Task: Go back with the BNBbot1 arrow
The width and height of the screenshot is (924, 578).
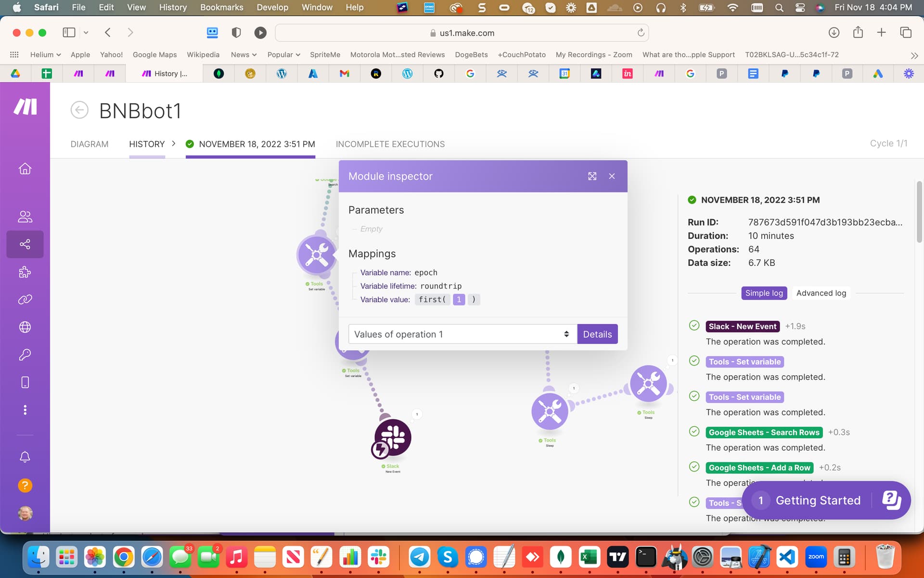Action: [79, 110]
